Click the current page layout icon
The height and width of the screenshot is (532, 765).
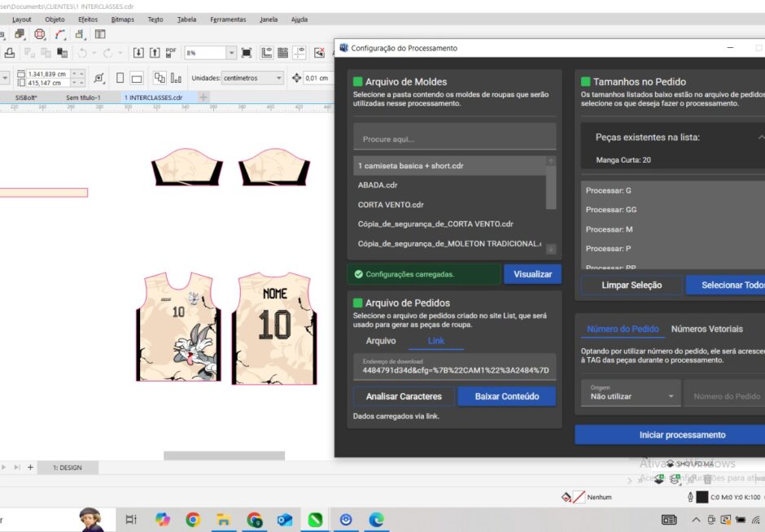click(176, 78)
